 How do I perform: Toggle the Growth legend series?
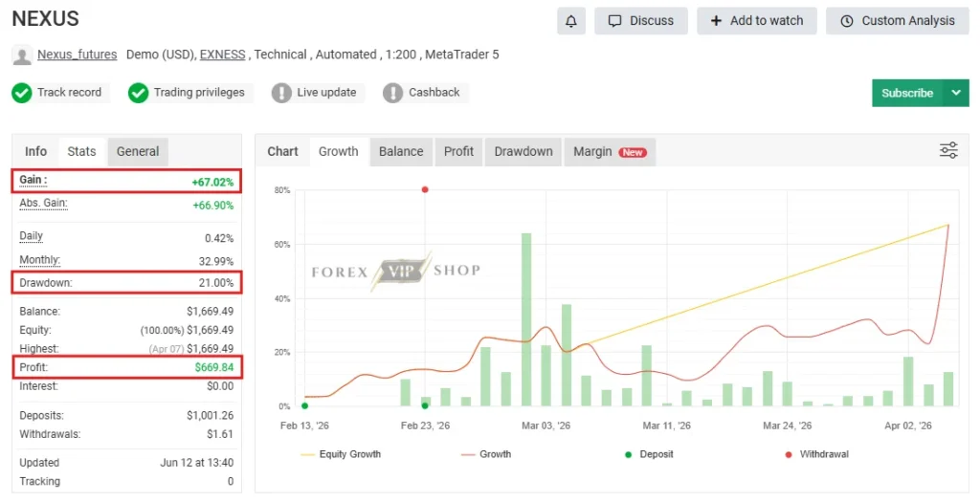point(486,454)
